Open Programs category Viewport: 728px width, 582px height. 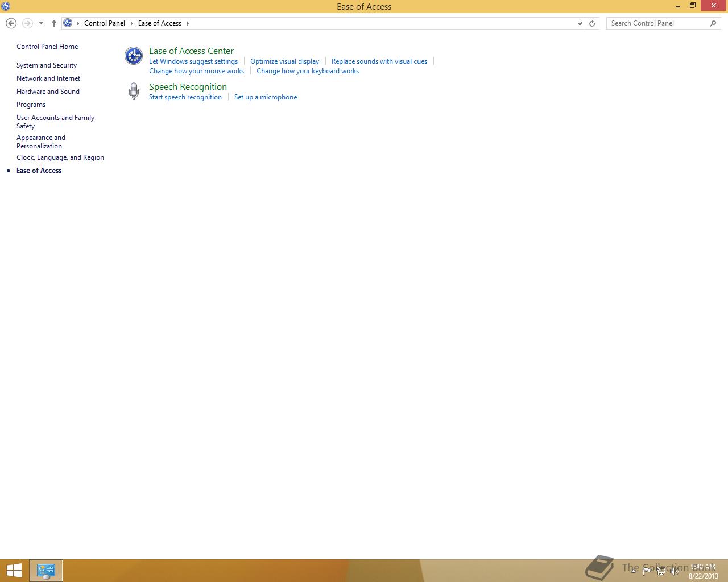(31, 105)
